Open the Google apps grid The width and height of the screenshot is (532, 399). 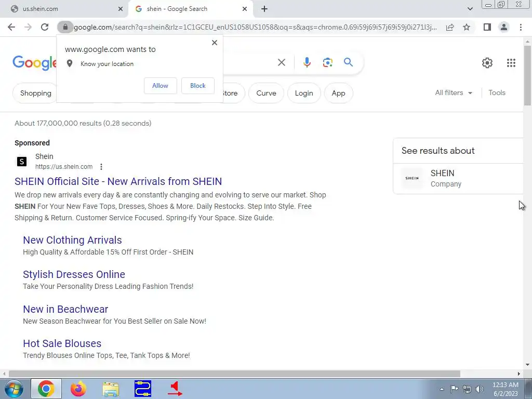(x=511, y=63)
